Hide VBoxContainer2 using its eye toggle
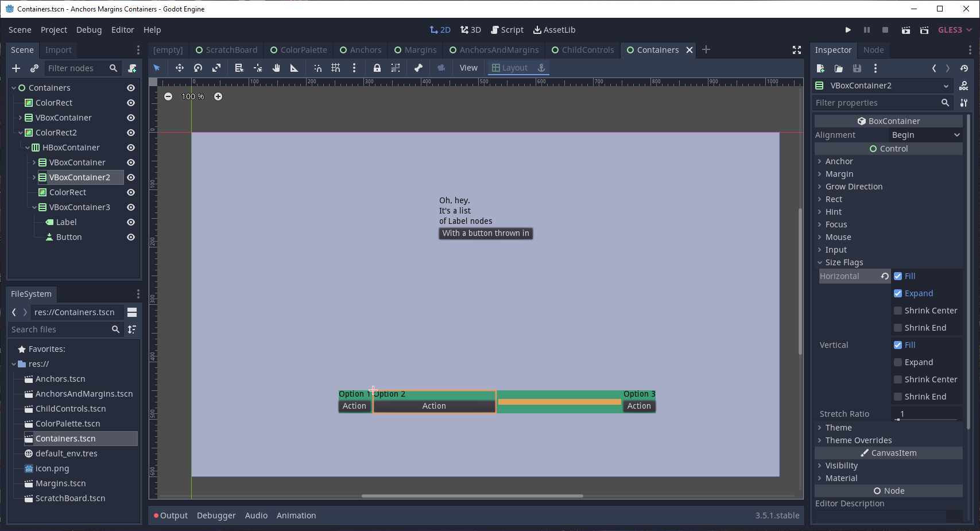This screenshot has height=531, width=980. pos(131,177)
